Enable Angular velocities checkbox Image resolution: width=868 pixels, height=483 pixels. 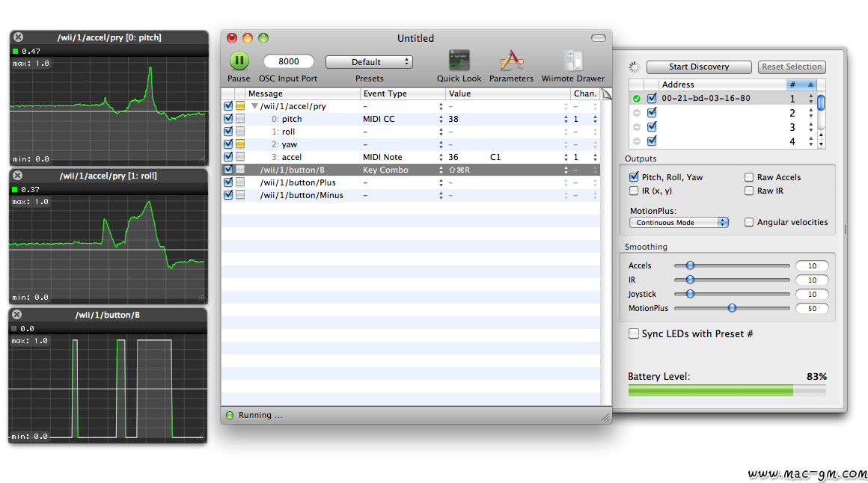point(749,222)
